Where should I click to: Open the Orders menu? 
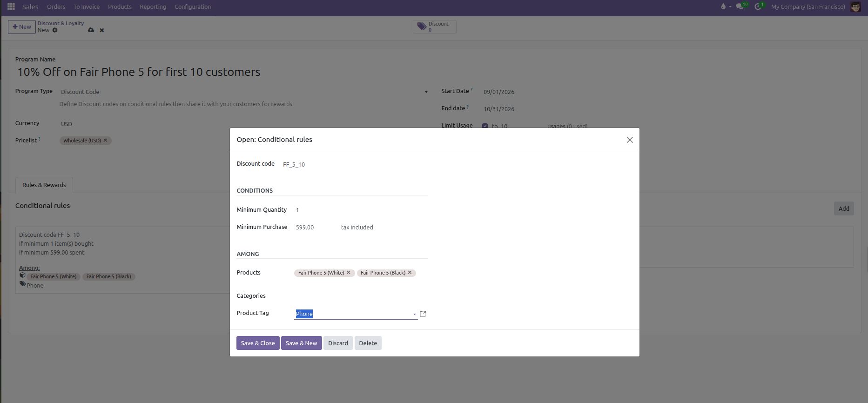pos(56,7)
